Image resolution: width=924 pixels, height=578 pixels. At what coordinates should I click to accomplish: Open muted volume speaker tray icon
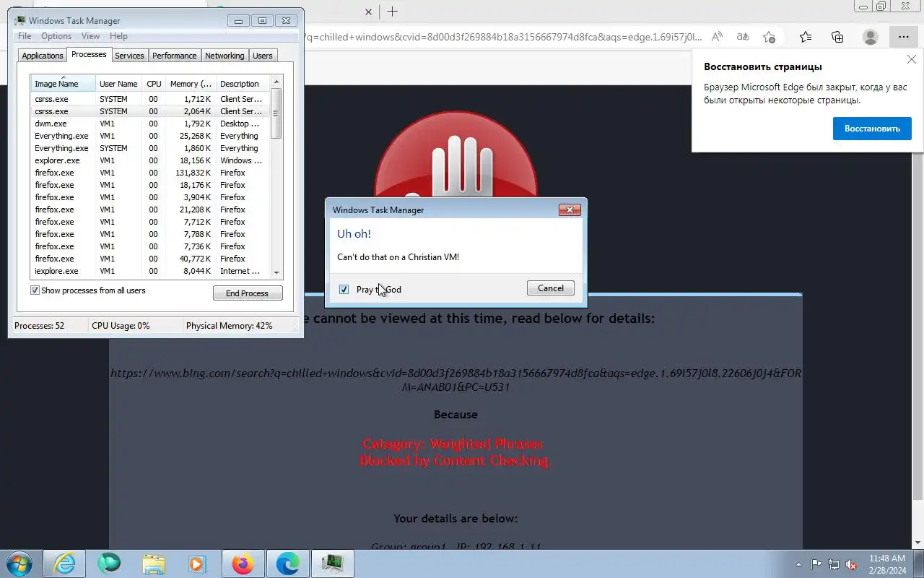pyautogui.click(x=852, y=564)
